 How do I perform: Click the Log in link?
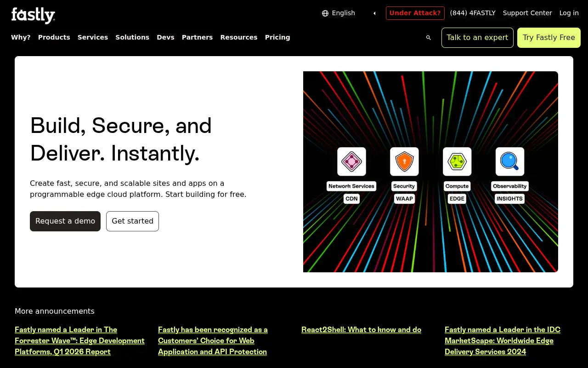click(569, 13)
